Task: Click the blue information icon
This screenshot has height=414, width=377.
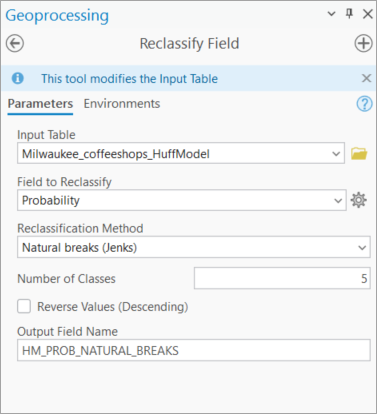Action: 18,78
